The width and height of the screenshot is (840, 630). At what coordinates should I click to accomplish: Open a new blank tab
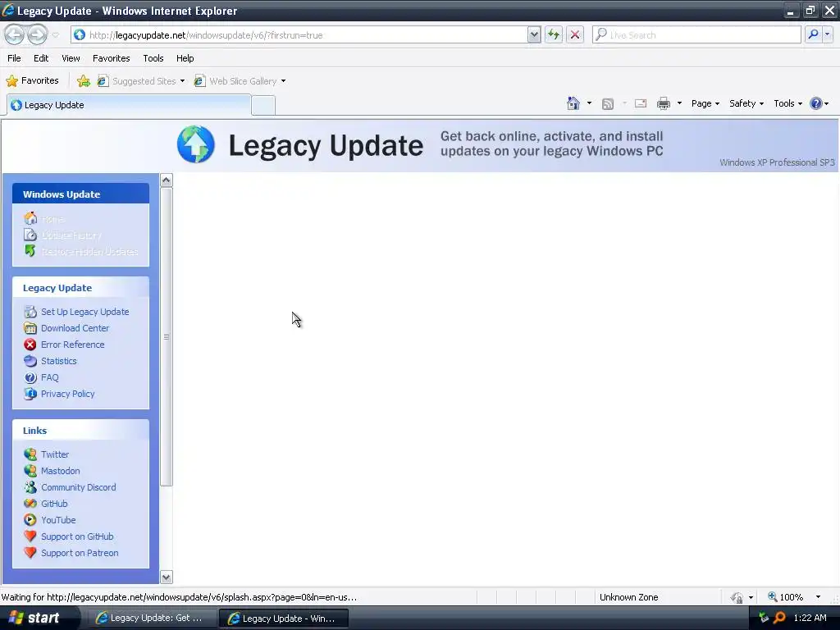(x=263, y=106)
